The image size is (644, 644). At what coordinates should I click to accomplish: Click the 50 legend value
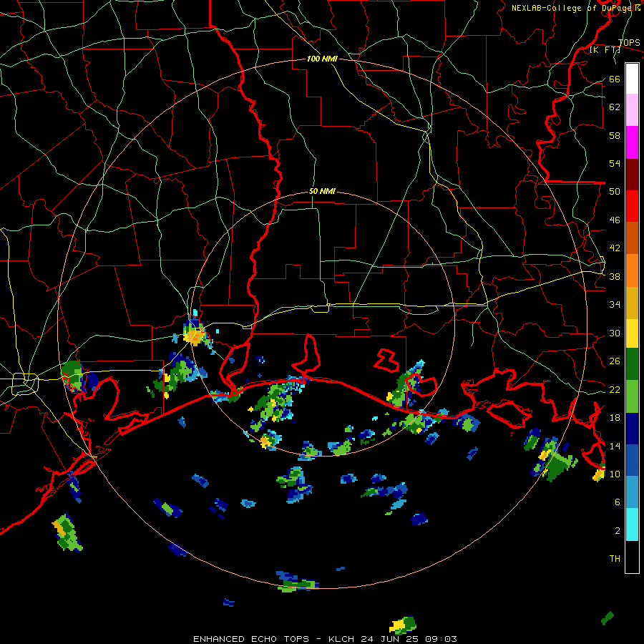(615, 191)
